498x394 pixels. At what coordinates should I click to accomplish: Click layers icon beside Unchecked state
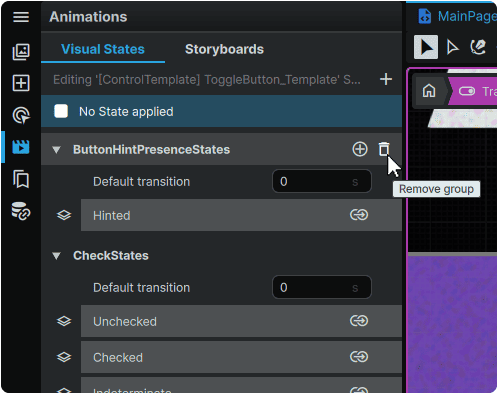click(x=64, y=321)
